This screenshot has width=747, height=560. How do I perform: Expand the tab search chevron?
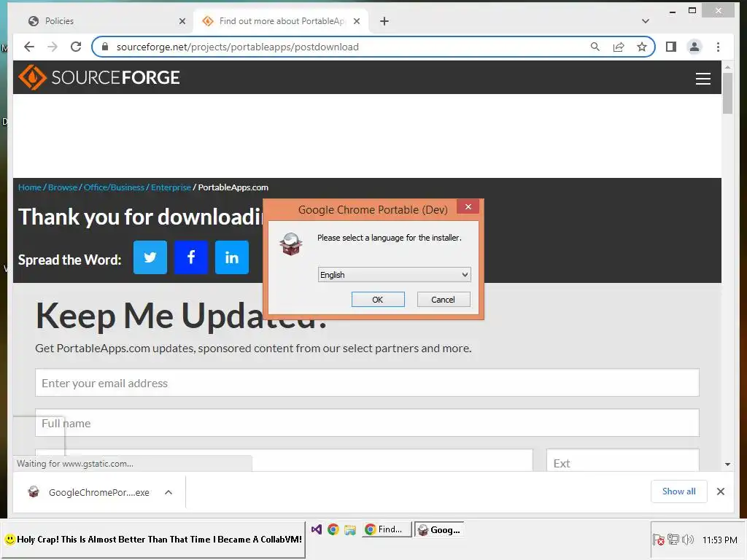[x=645, y=21]
